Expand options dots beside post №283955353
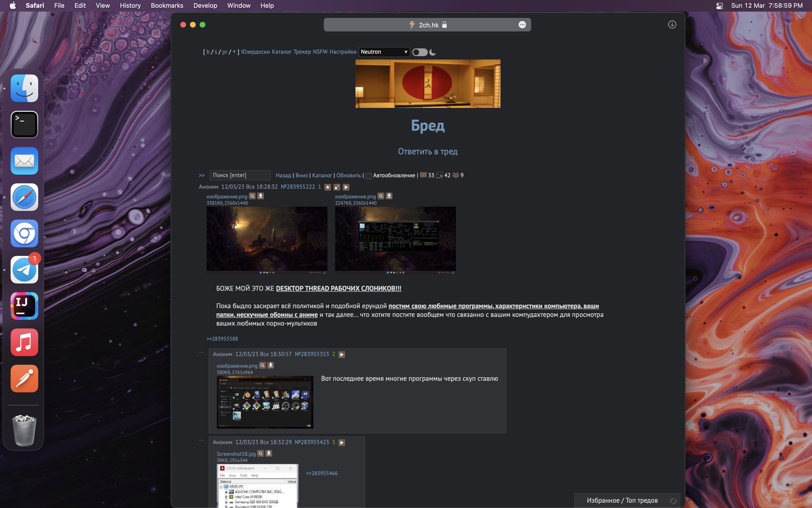The image size is (812, 508). click(201, 352)
